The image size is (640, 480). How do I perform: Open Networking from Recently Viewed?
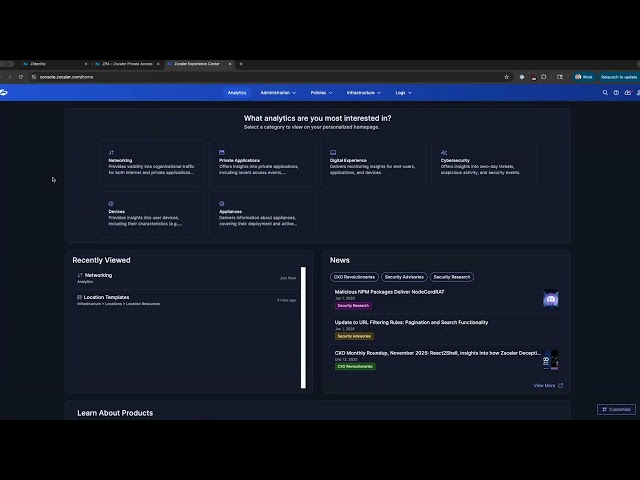pos(187,278)
